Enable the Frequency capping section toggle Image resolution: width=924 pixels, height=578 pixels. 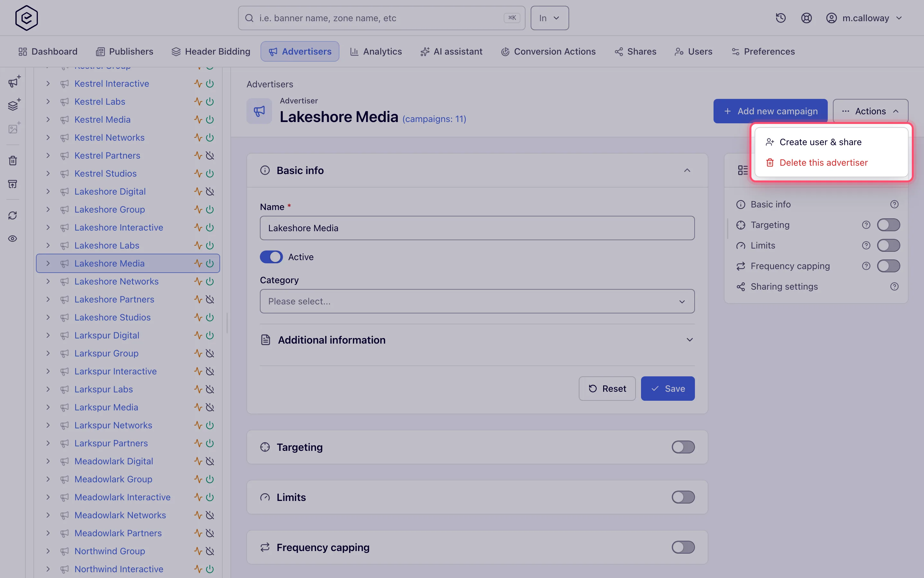[x=683, y=547]
